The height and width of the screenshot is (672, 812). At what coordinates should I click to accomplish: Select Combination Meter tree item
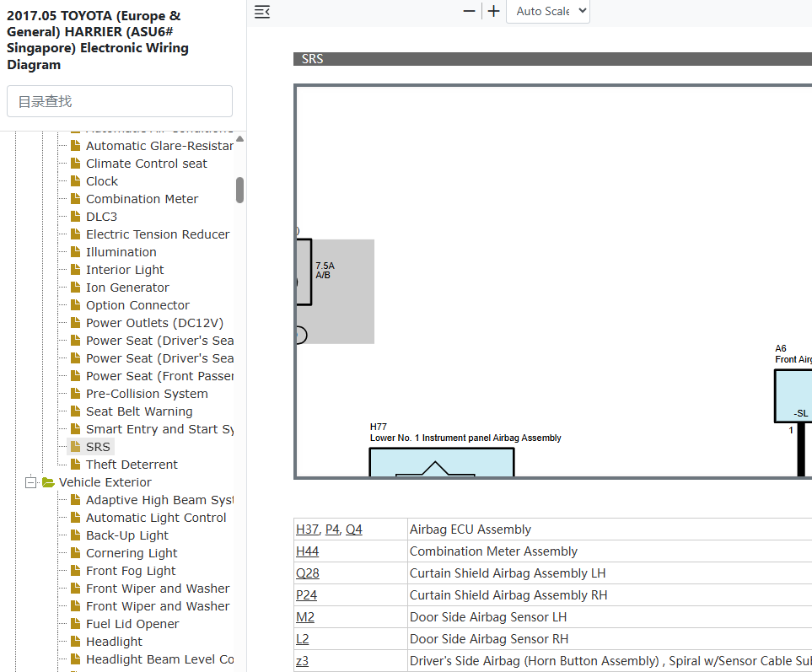[x=142, y=199]
